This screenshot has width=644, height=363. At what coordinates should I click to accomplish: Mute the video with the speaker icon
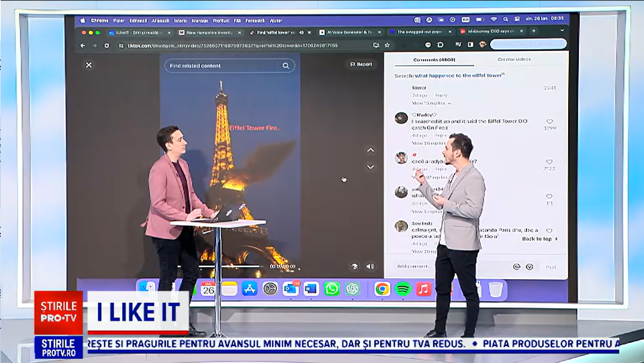(x=370, y=266)
